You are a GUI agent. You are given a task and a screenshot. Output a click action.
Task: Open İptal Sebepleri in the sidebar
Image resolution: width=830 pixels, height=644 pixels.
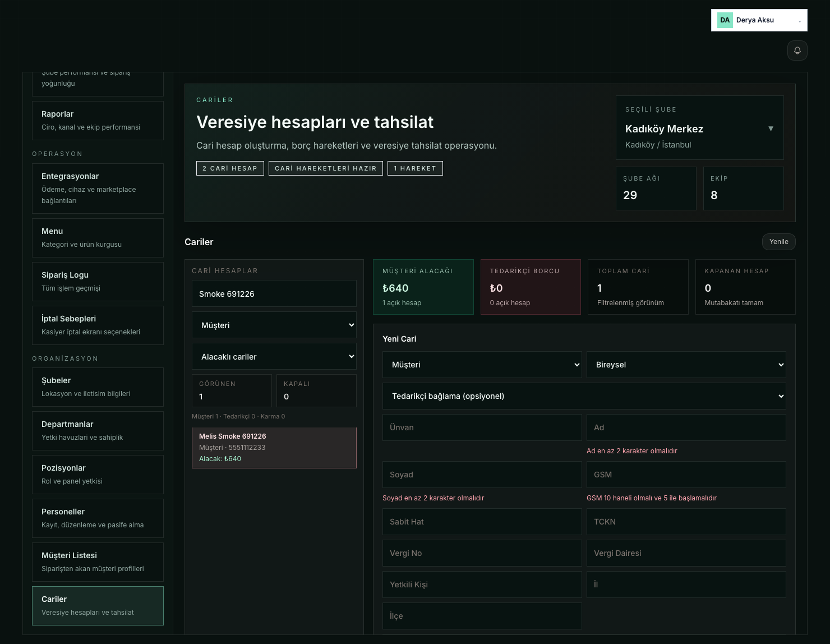pyautogui.click(x=98, y=325)
